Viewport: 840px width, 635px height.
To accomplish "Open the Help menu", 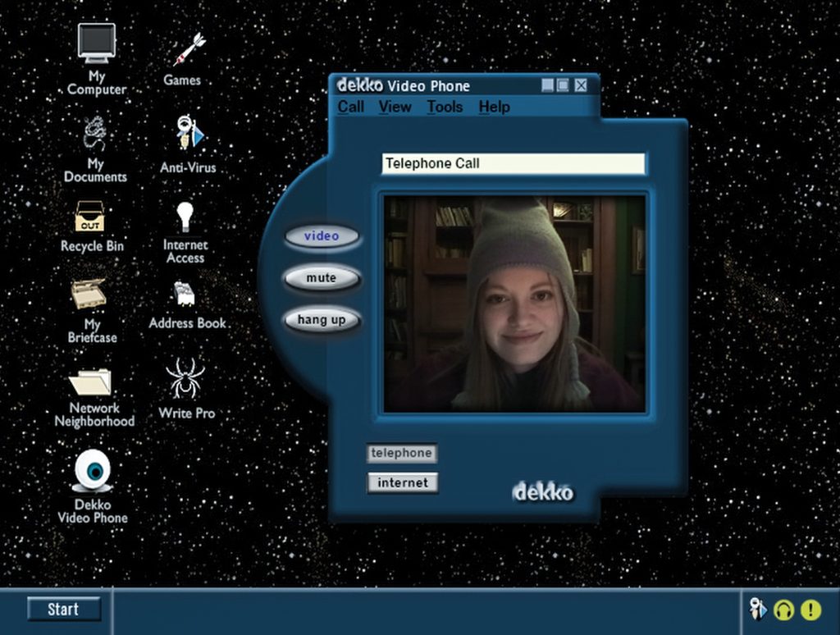I will click(495, 107).
